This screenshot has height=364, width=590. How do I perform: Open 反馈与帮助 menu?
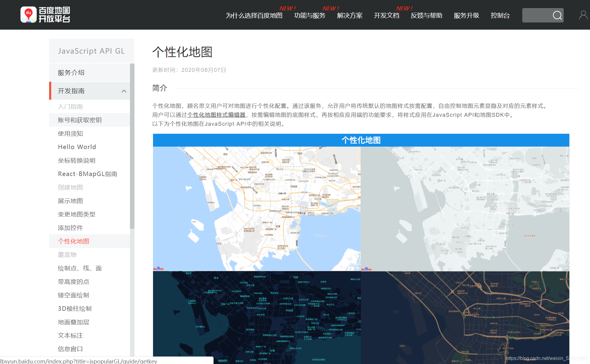coord(426,16)
